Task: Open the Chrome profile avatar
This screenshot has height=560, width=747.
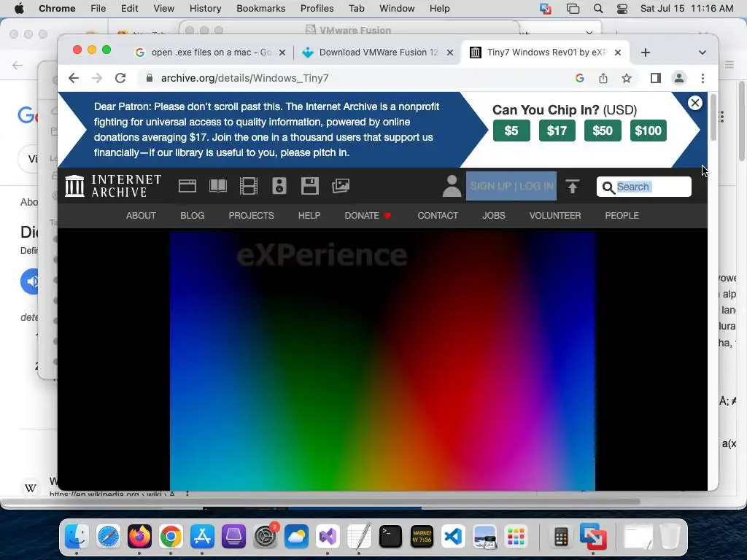Action: (679, 78)
